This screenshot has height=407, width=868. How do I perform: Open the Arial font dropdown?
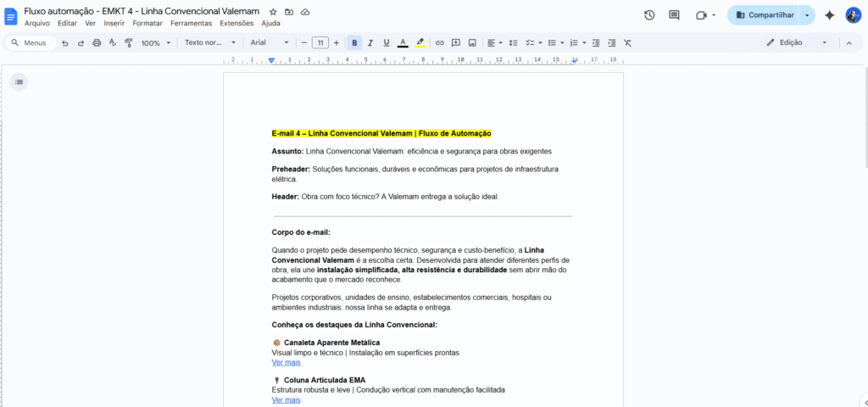click(270, 42)
